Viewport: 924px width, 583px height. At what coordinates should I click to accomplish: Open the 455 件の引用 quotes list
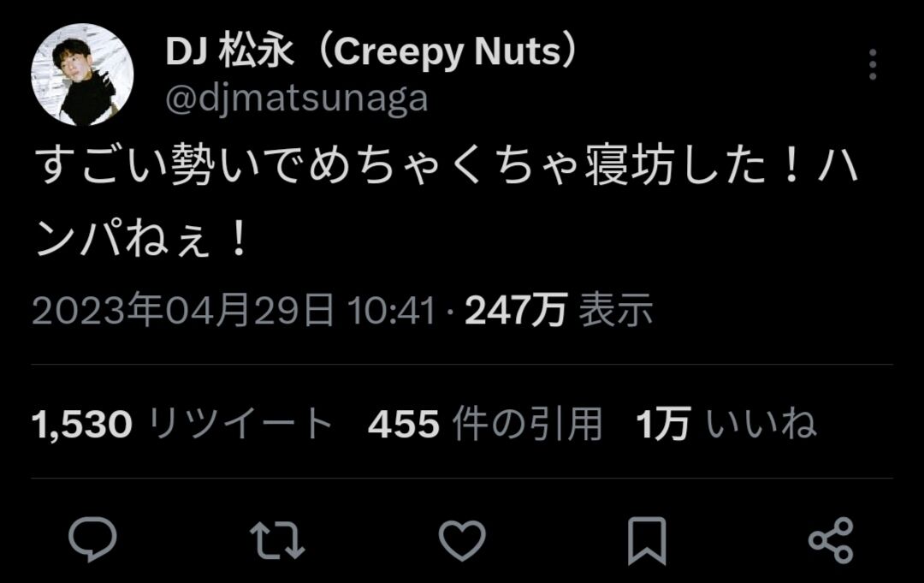tap(485, 423)
